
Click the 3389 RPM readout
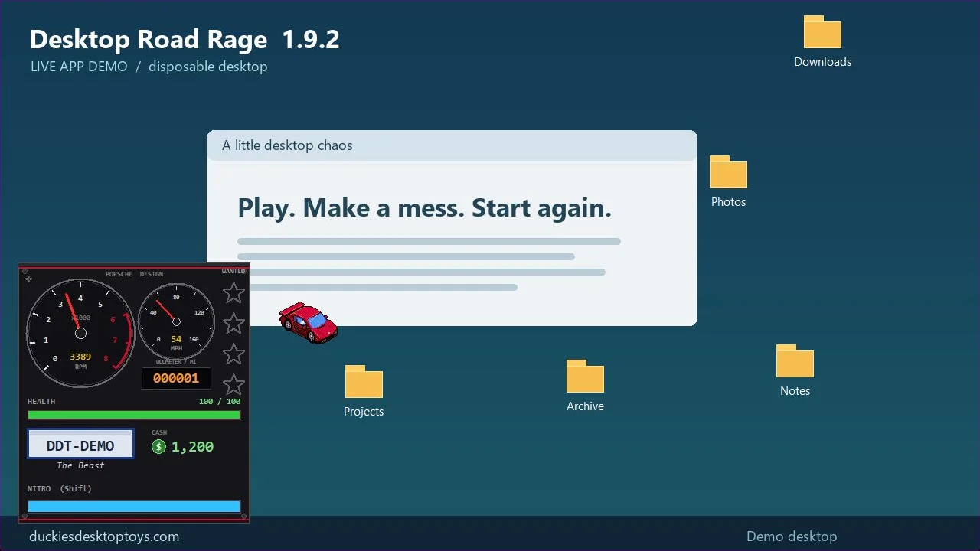[x=80, y=357]
